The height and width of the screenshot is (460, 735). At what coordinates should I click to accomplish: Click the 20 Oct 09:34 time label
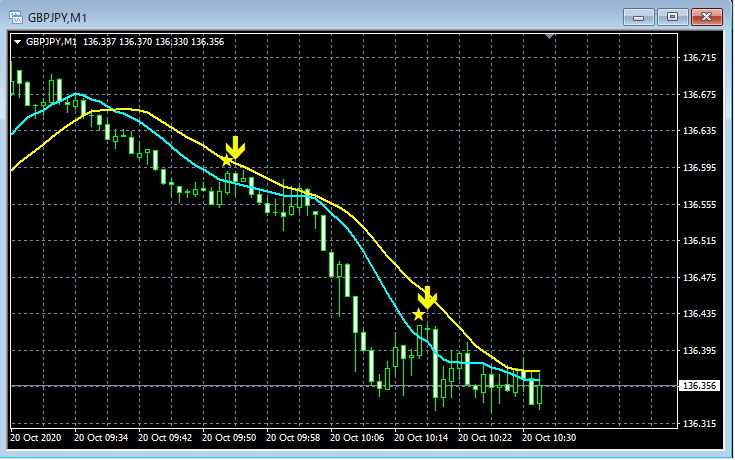(x=101, y=438)
